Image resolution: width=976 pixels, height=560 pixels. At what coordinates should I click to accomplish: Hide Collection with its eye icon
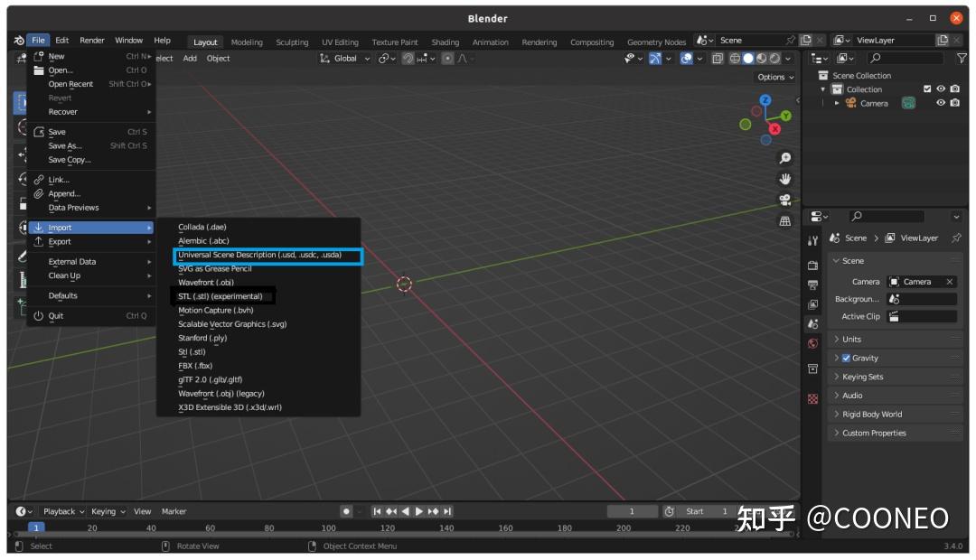[941, 89]
